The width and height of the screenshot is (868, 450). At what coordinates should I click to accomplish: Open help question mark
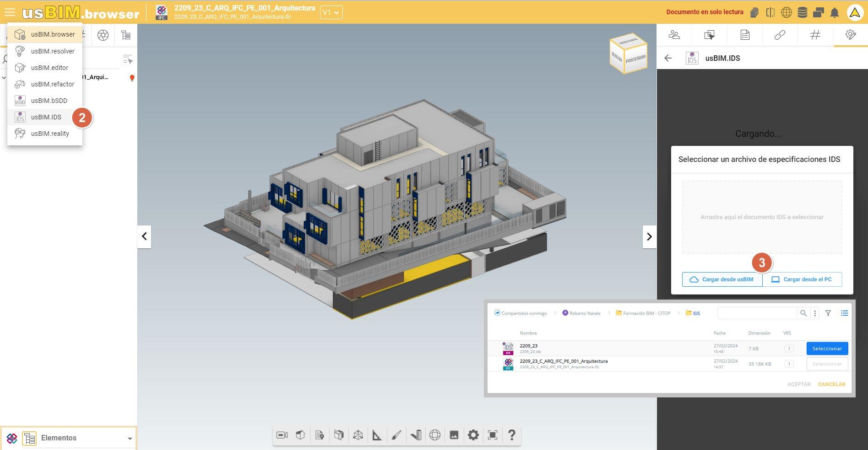pos(512,435)
